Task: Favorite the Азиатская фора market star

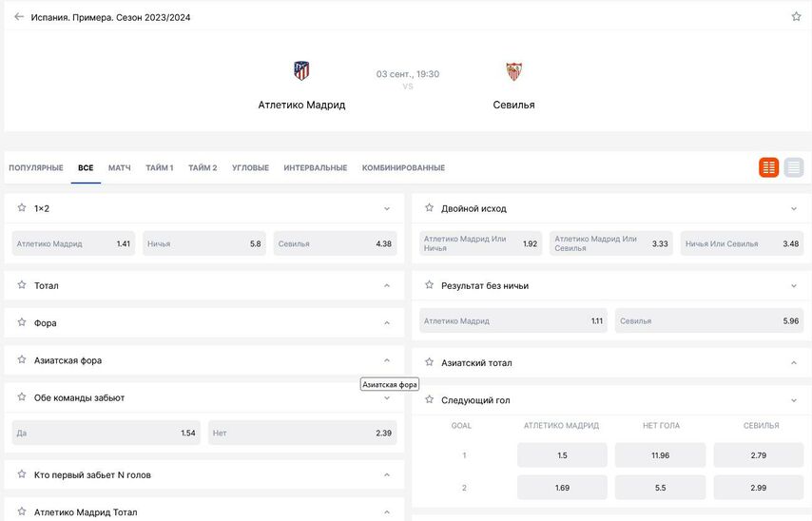Action: click(22, 359)
